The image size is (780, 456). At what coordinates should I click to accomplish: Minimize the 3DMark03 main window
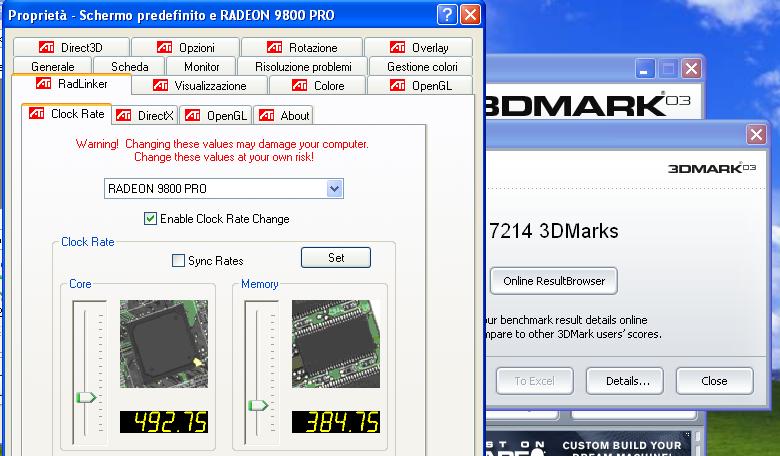(x=645, y=69)
